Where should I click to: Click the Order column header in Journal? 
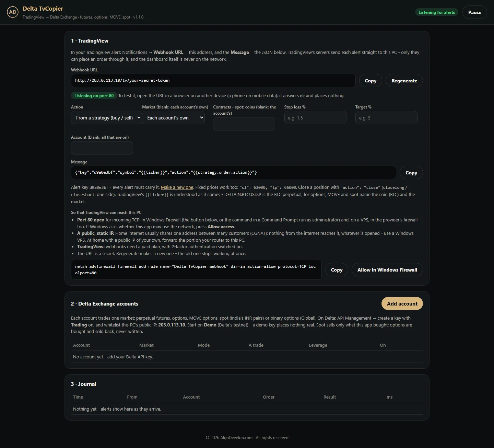pos(269,397)
